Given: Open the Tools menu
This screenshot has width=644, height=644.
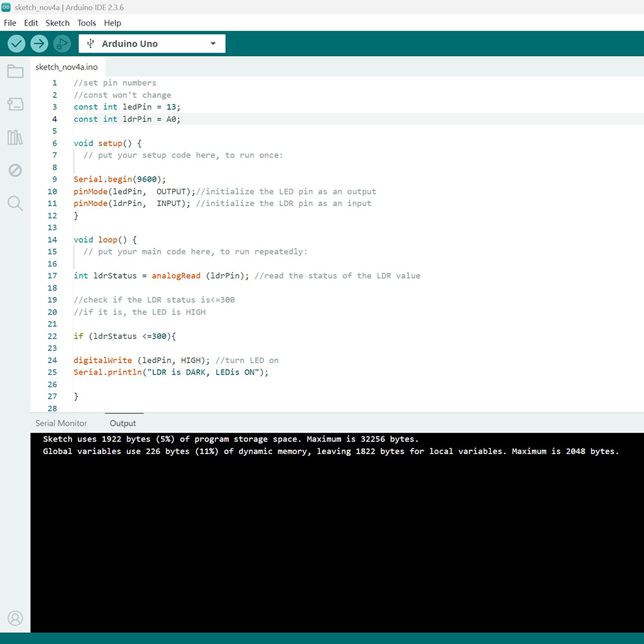Looking at the screenshot, I should [x=86, y=23].
